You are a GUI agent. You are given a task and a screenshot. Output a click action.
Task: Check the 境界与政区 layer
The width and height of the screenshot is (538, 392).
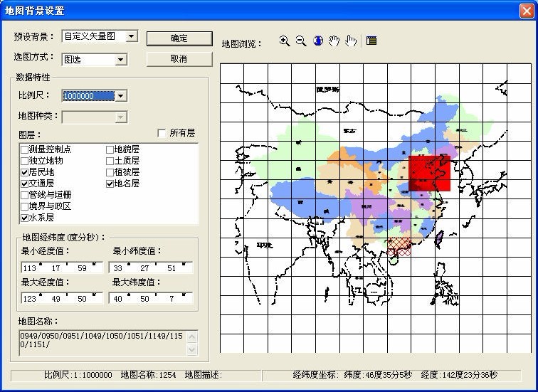tap(24, 206)
